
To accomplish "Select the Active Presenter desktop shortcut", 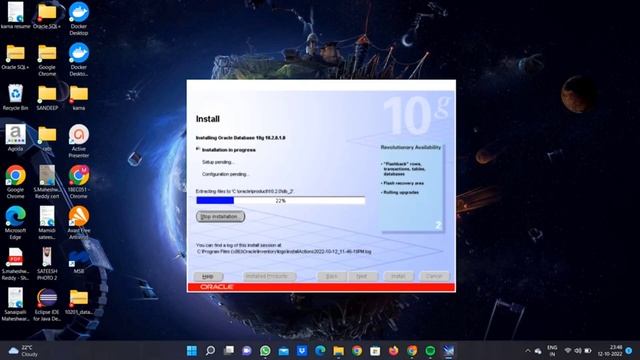I will 79,141.
